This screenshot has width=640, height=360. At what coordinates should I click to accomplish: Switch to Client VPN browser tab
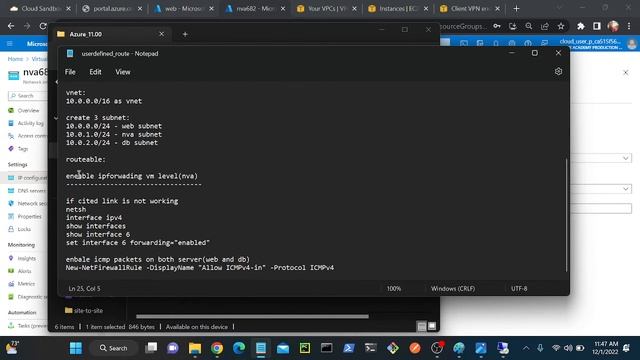470,9
